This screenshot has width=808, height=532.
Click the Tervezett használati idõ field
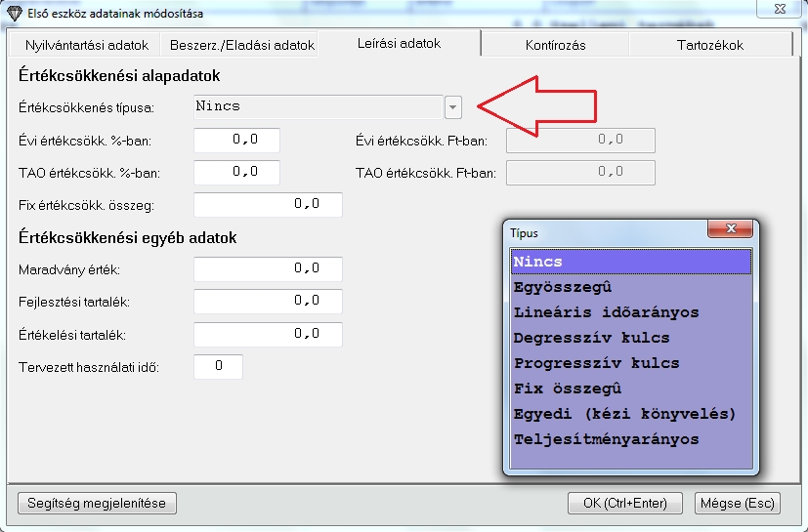coord(219,366)
